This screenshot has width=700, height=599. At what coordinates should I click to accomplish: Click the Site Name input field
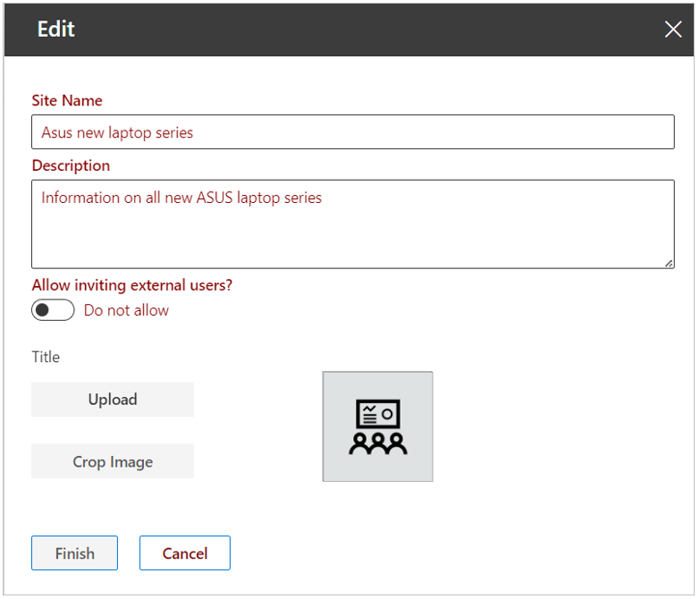[352, 132]
